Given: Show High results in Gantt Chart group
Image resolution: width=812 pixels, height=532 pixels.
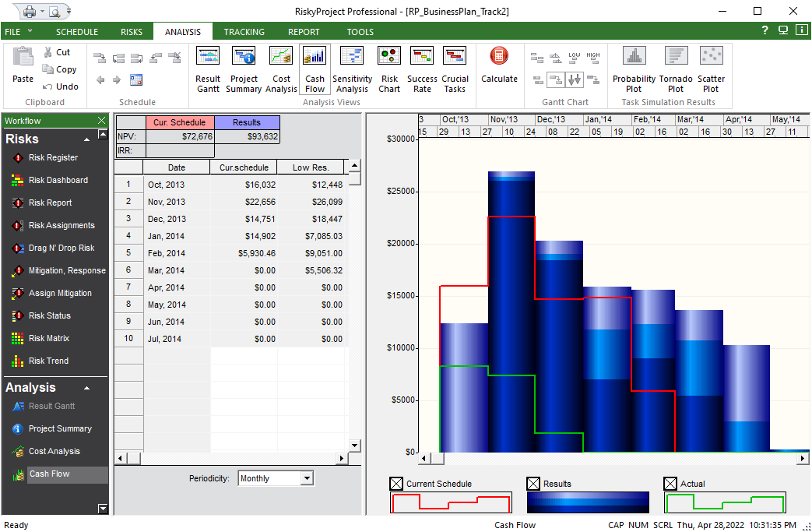Looking at the screenshot, I should (593, 58).
